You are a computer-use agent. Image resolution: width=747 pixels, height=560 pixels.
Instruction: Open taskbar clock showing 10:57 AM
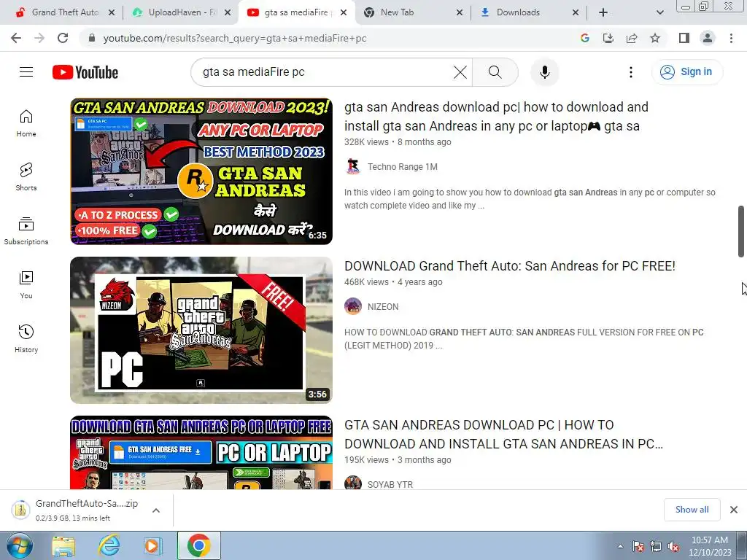coord(710,546)
